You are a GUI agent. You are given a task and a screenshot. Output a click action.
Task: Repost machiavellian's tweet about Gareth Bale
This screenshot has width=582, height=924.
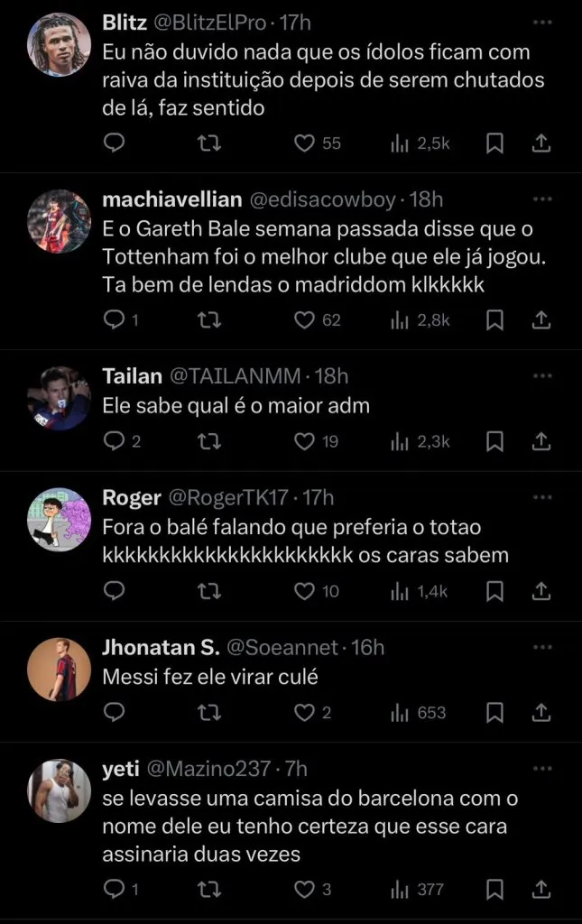click(x=208, y=319)
